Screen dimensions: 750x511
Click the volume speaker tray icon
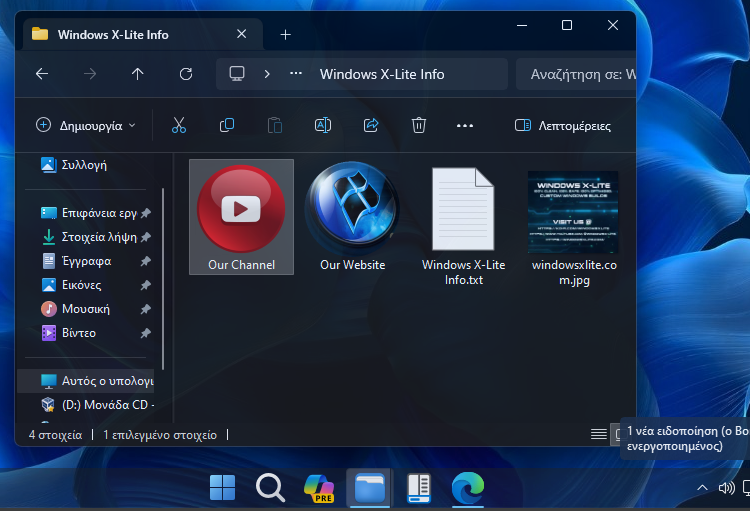(727, 488)
